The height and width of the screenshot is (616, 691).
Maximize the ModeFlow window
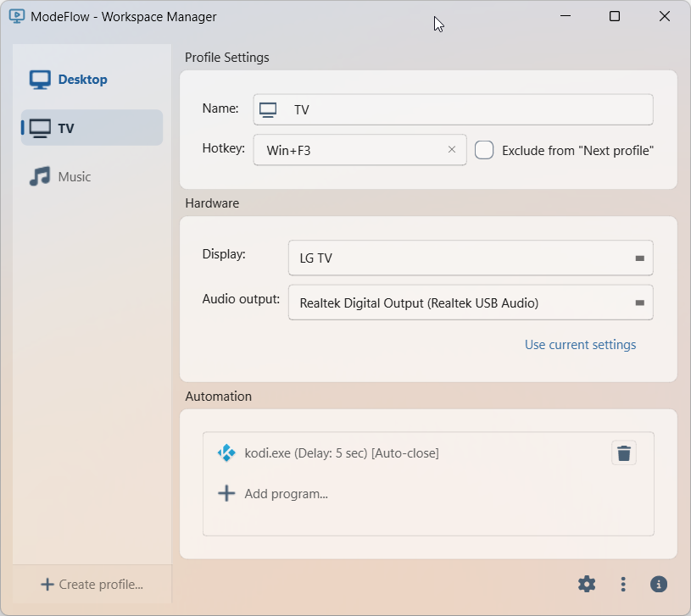(x=615, y=16)
